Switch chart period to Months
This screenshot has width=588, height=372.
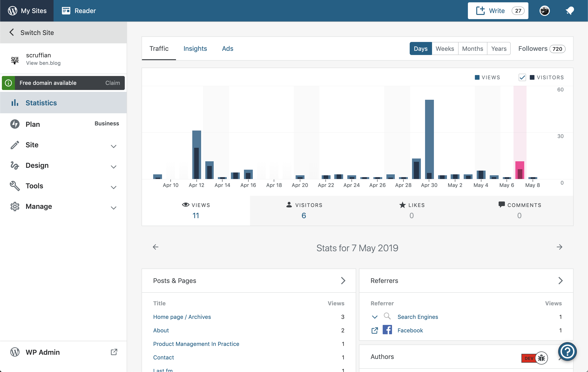tap(473, 48)
